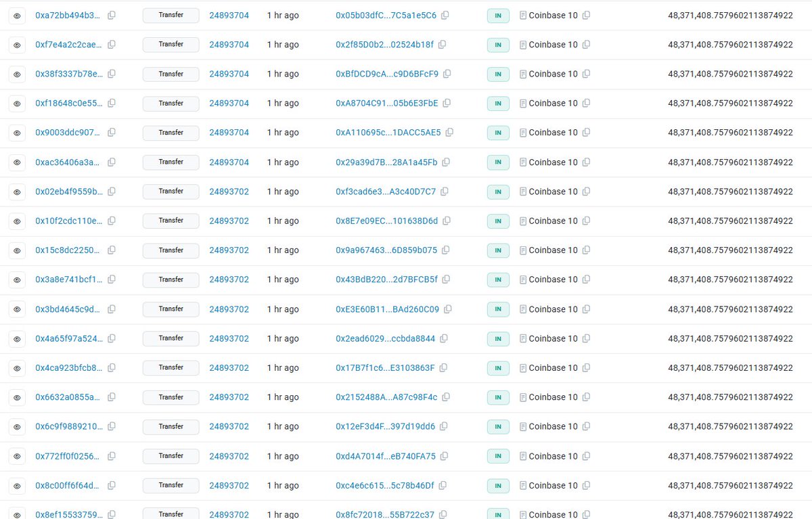The height and width of the screenshot is (519, 812).
Task: Open transaction 0x8c00ff6f64d details
Action: [69, 486]
